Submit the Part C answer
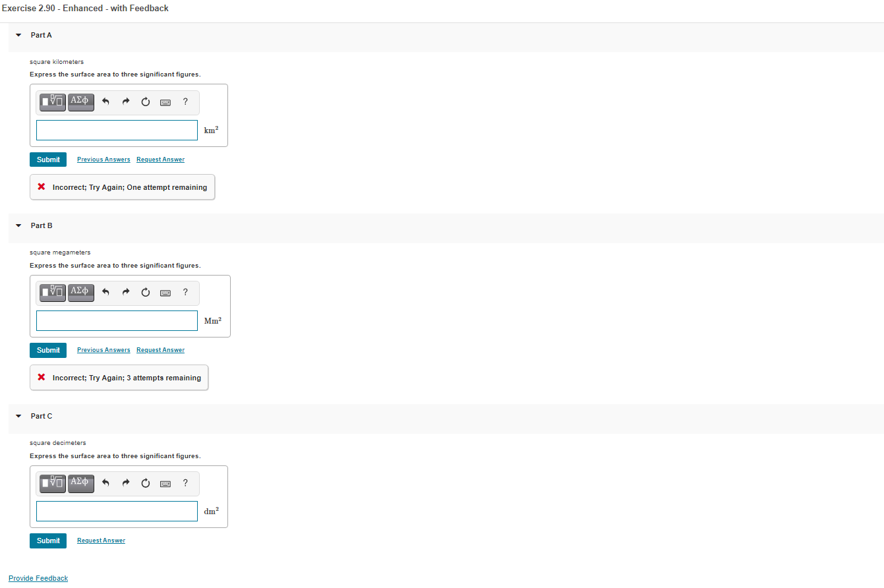Screen dimensions: 884x588 48,541
